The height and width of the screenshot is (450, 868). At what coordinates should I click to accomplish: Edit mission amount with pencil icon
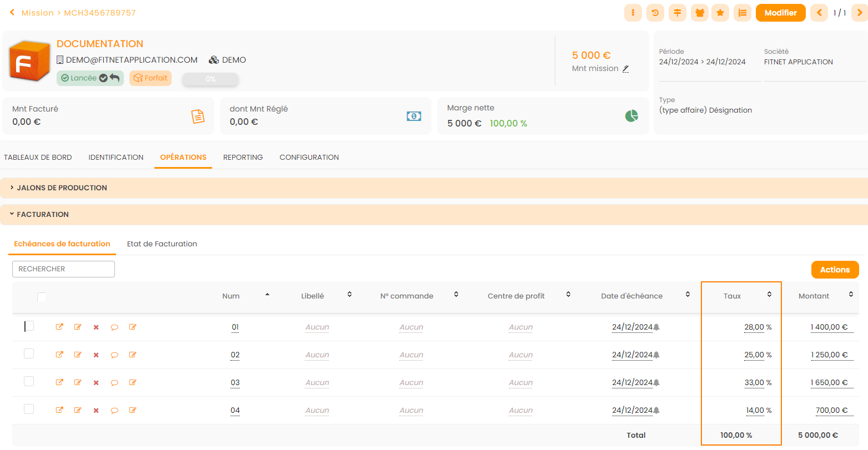[626, 69]
